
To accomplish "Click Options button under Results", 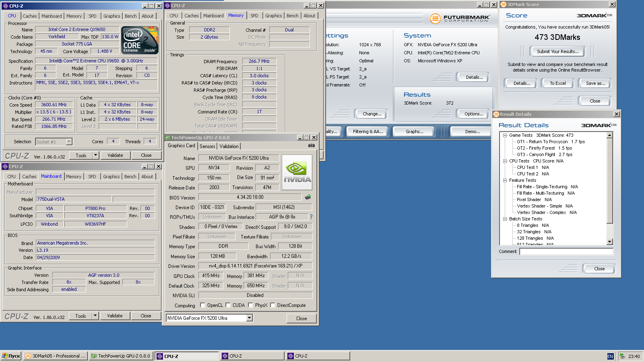I will click(x=474, y=114).
